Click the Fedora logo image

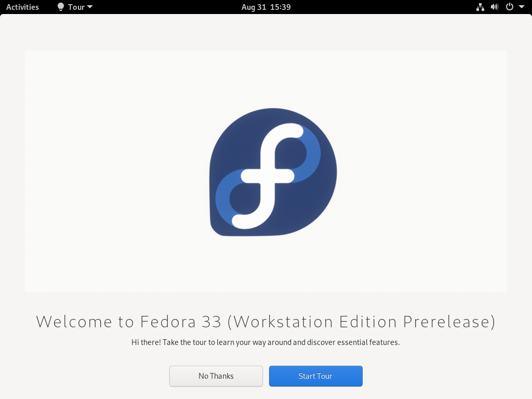[x=273, y=172]
